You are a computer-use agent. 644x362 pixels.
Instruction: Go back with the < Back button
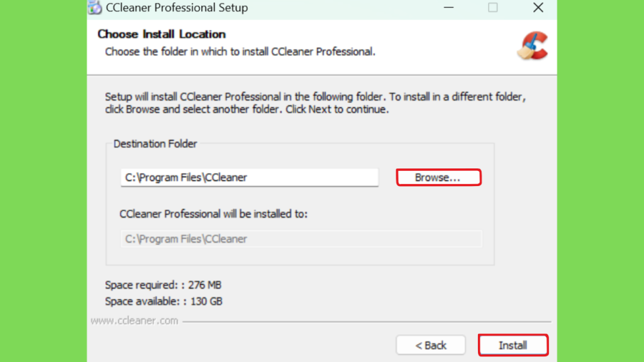coord(430,345)
